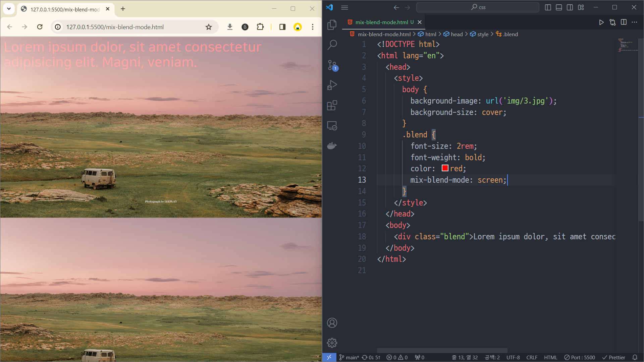Click the Run Code play icon

[x=601, y=22]
